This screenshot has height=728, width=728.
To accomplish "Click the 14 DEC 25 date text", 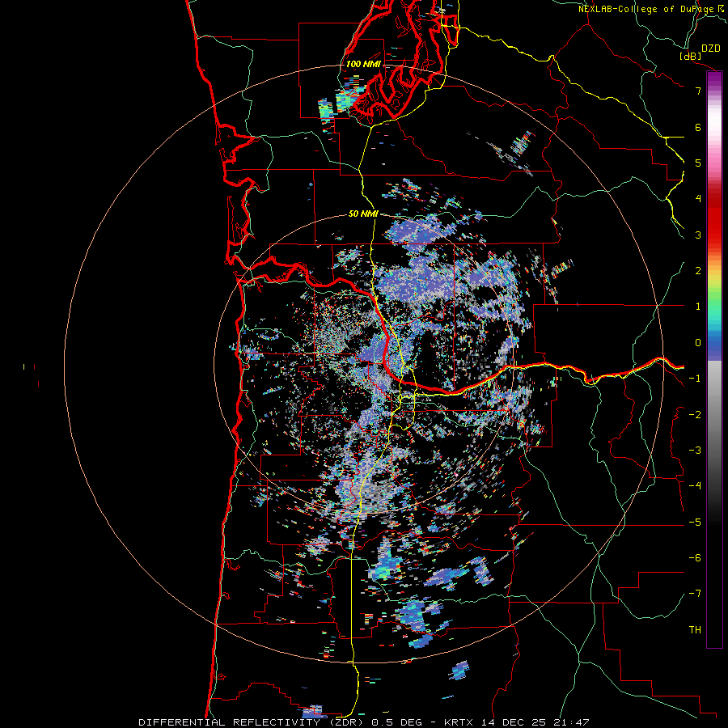I will [513, 722].
